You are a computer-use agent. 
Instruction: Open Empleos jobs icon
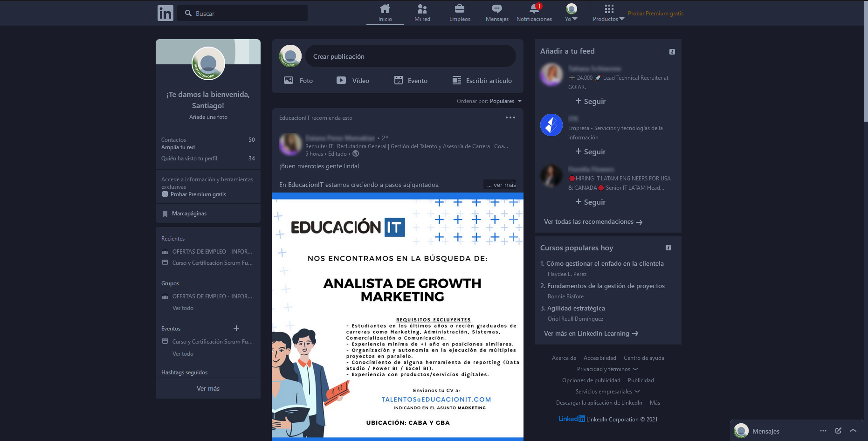tap(460, 13)
